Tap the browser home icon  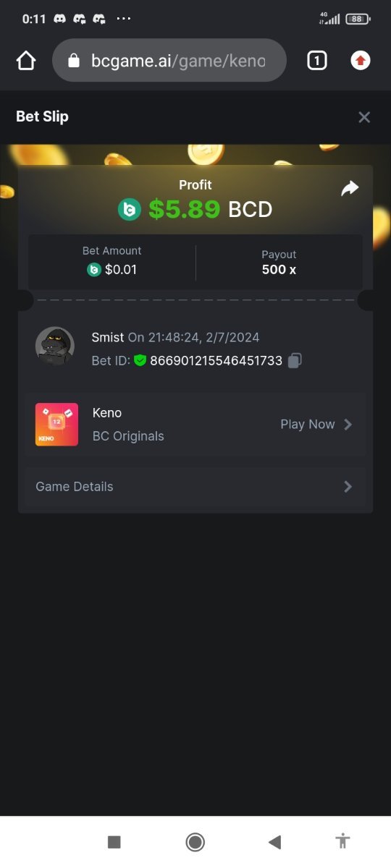coord(26,61)
